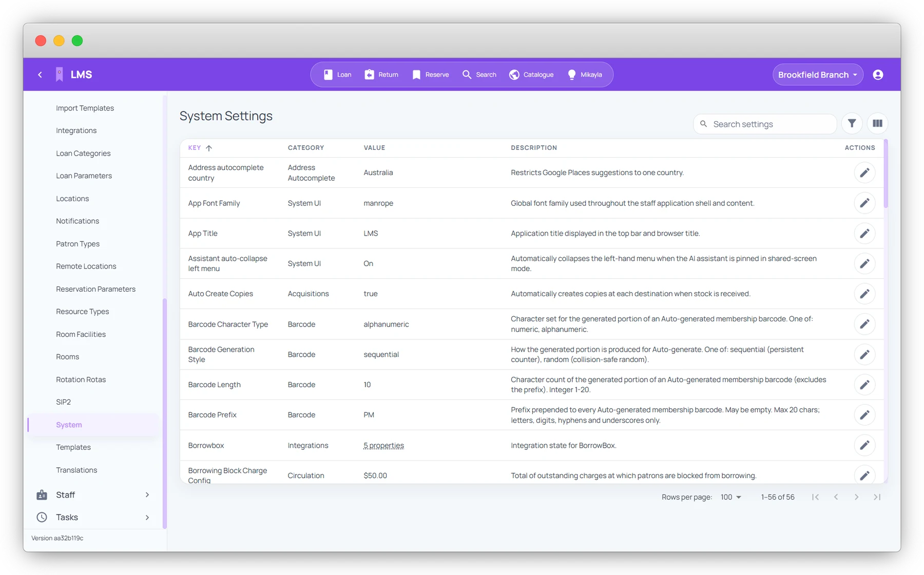Open Reserve in the top navigation
This screenshot has width=924, height=575.
pyautogui.click(x=430, y=74)
